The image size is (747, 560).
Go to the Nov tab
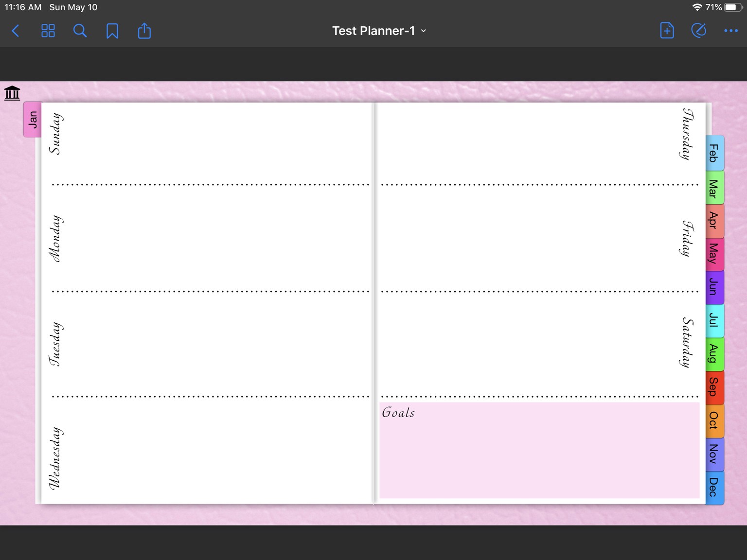(x=714, y=454)
